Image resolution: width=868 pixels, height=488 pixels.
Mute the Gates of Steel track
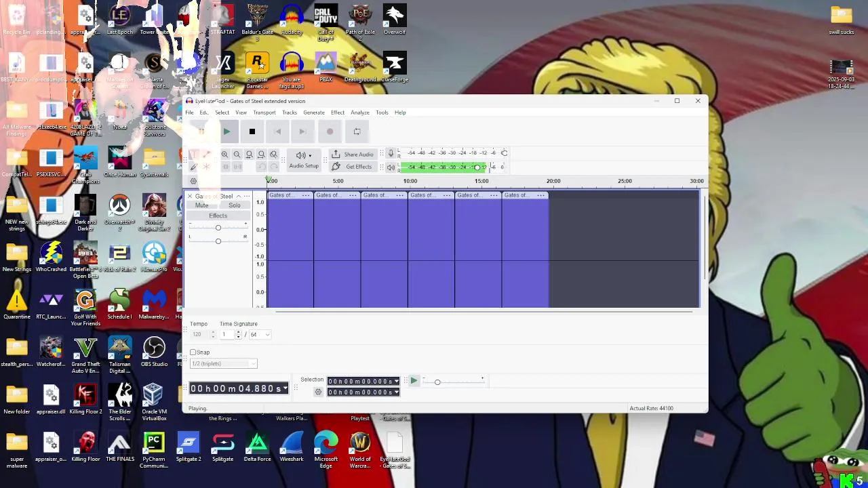[201, 205]
